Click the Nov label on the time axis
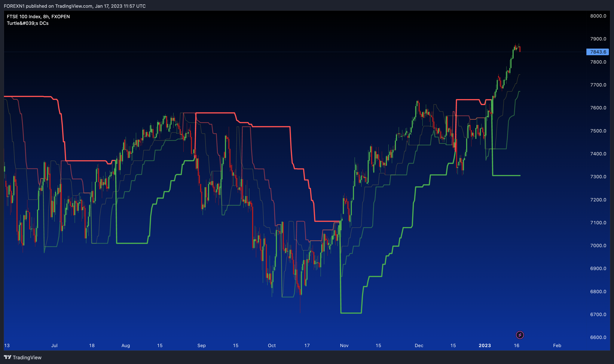Image resolution: width=614 pixels, height=364 pixels. coord(344,345)
